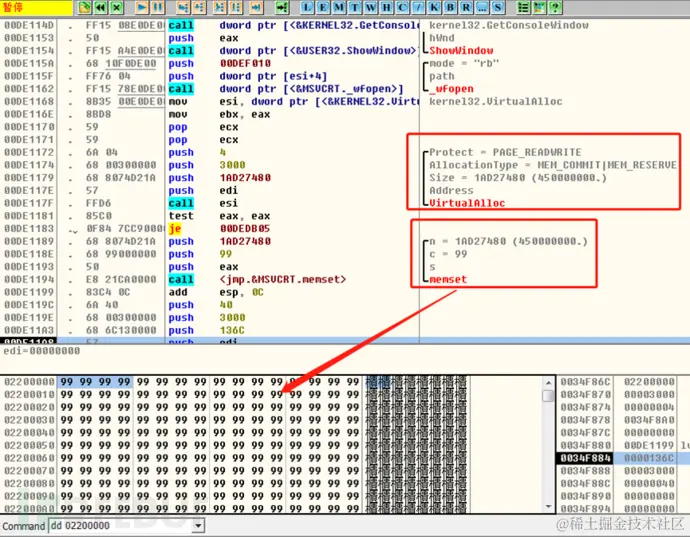
Task: Click the Run program play icon
Action: (142, 7)
